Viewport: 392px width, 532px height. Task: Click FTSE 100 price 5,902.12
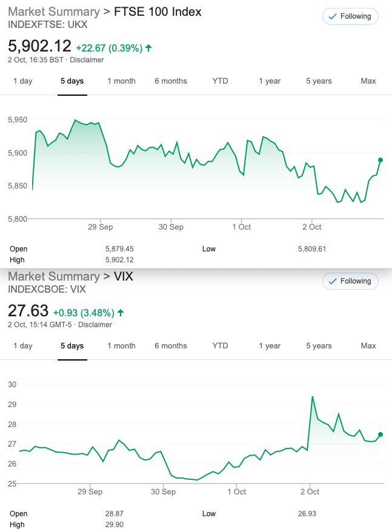pos(40,46)
